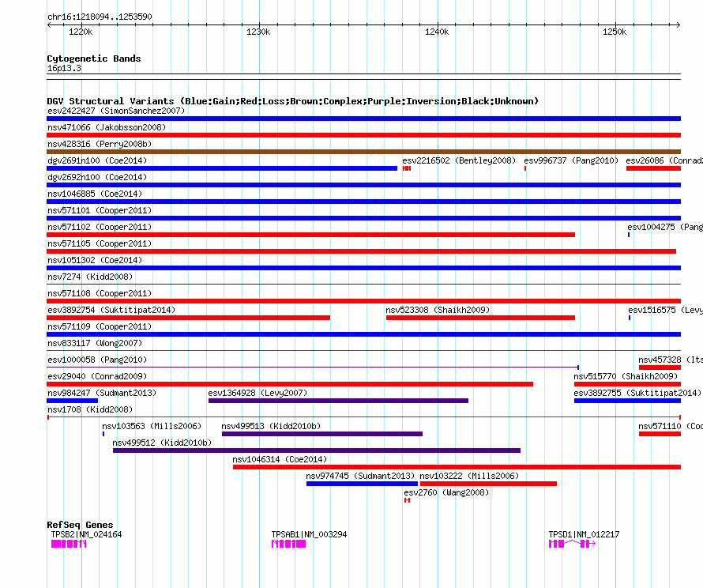Select the TPSB2 gene glyph
Screen dimensions: 703x588
point(69,544)
